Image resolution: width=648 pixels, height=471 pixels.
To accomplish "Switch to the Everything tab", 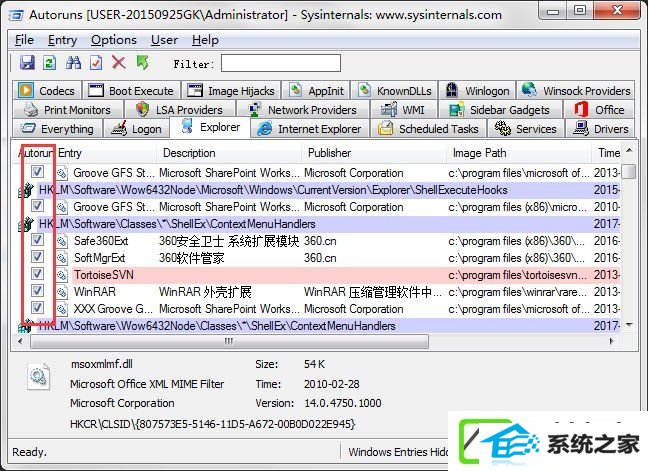I will pos(57,129).
